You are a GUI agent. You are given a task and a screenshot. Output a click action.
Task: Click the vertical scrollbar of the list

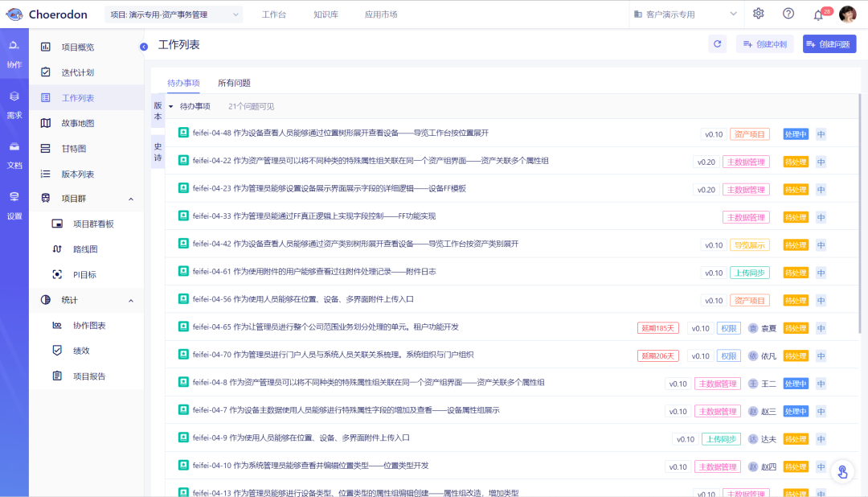point(860,213)
